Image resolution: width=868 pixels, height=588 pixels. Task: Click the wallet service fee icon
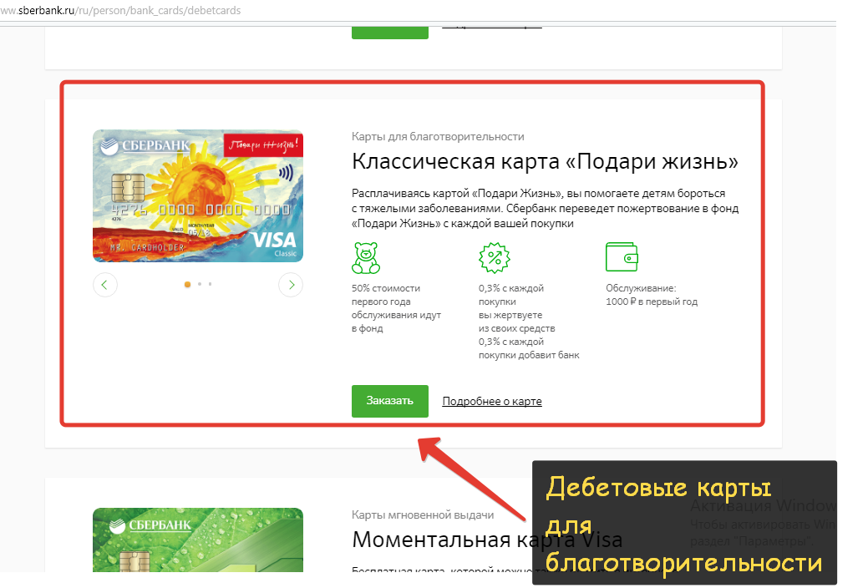click(622, 257)
